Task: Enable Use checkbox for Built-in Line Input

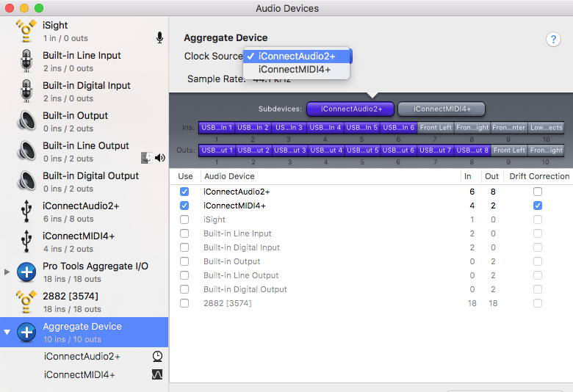Action: [x=184, y=233]
